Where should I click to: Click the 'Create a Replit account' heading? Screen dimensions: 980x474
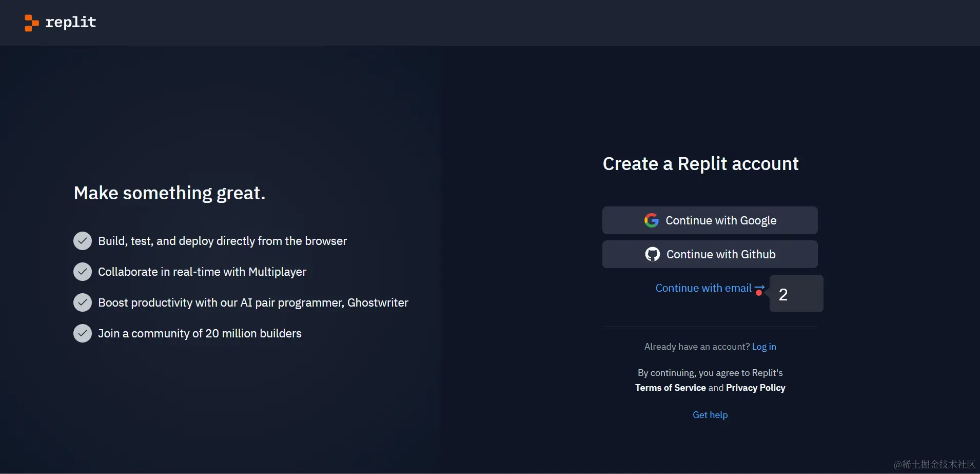click(x=700, y=164)
